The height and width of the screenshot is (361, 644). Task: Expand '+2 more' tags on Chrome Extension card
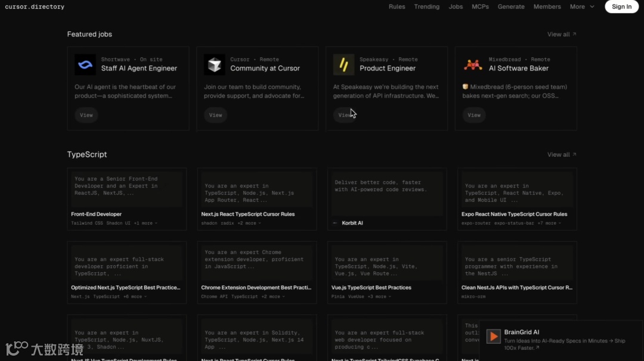pos(273,297)
